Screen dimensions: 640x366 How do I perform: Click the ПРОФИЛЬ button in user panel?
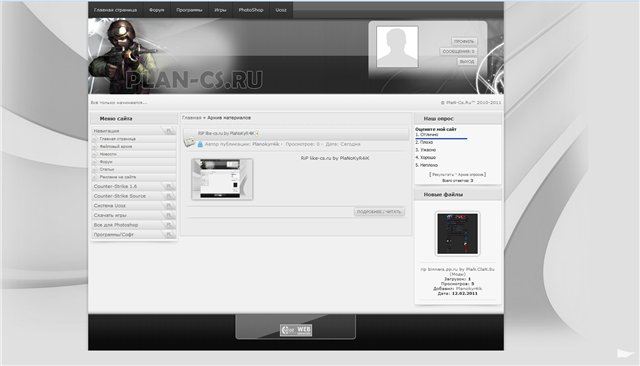(464, 42)
